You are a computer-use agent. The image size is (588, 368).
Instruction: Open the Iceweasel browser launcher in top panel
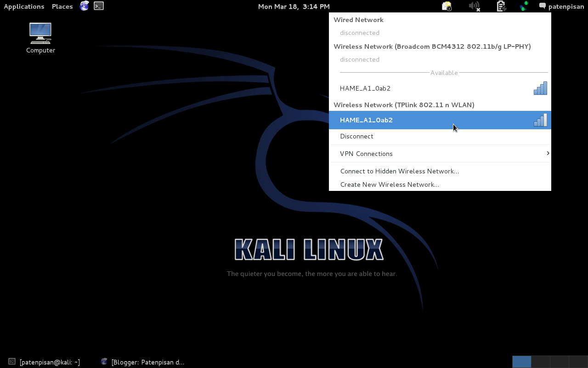[84, 6]
